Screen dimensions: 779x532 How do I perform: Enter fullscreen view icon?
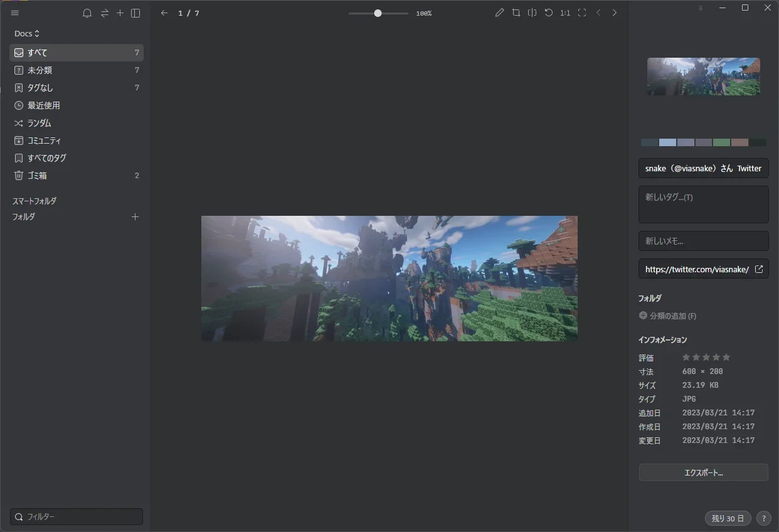[582, 13]
